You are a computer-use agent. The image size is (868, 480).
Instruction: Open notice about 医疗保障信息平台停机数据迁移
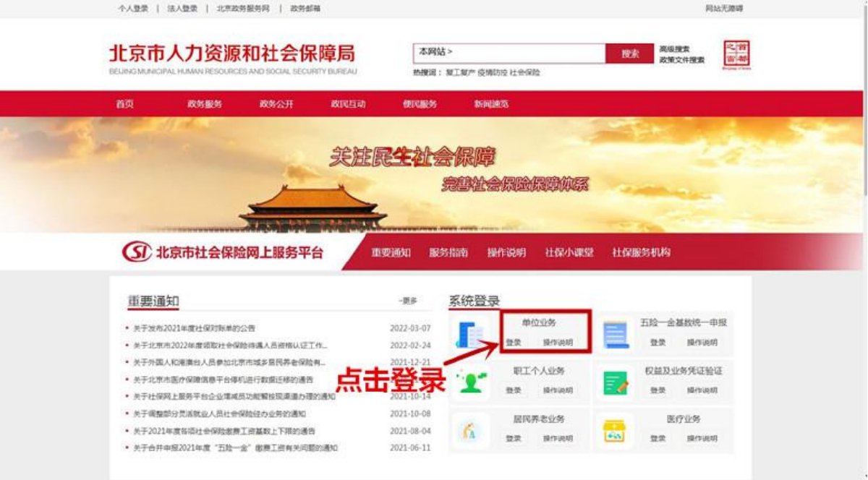tap(223, 380)
